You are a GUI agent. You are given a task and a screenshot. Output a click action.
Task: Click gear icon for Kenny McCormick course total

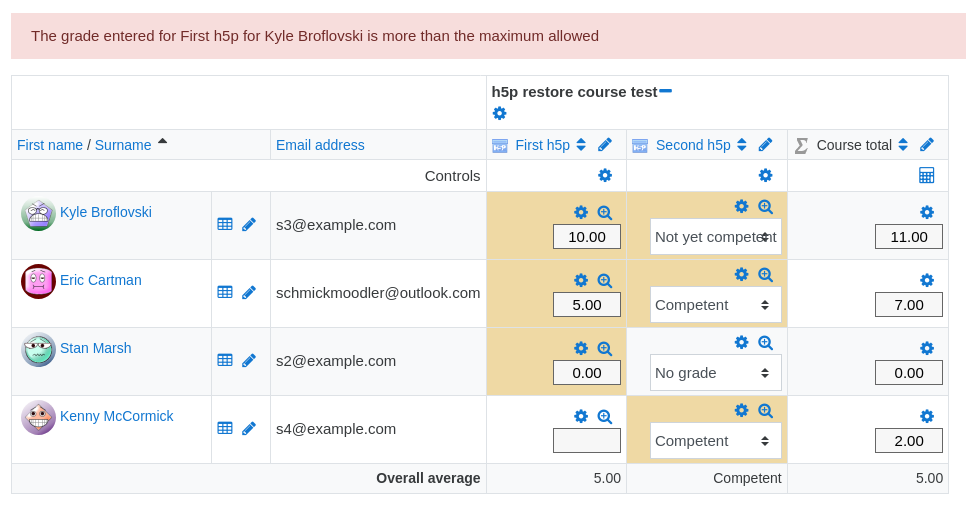coord(927,416)
